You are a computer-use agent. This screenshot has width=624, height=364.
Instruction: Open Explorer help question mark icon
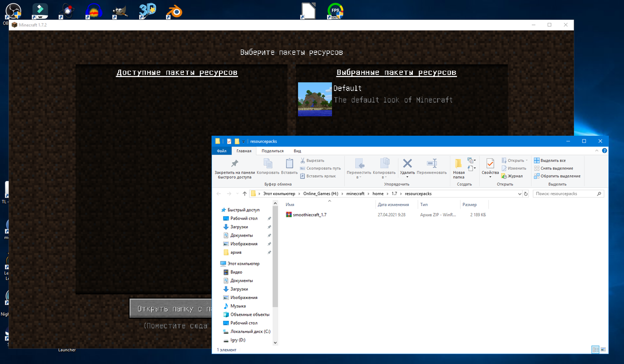pyautogui.click(x=604, y=151)
